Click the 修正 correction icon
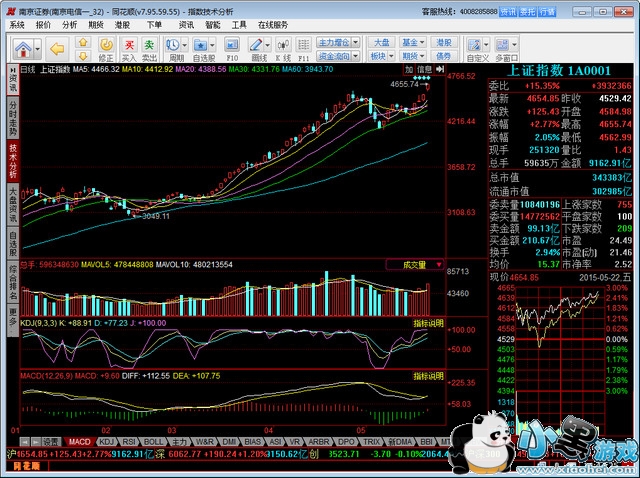Image resolution: width=640 pixels, height=478 pixels. click(106, 49)
